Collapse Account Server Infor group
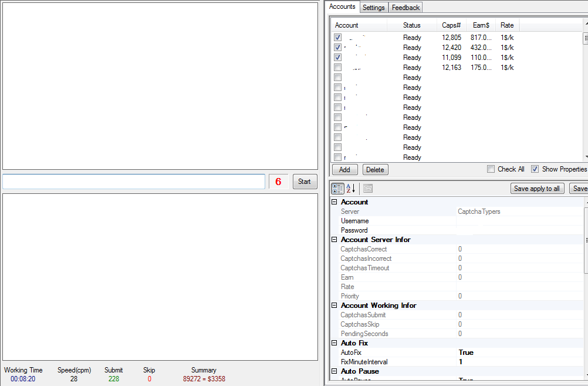 [x=334, y=240]
